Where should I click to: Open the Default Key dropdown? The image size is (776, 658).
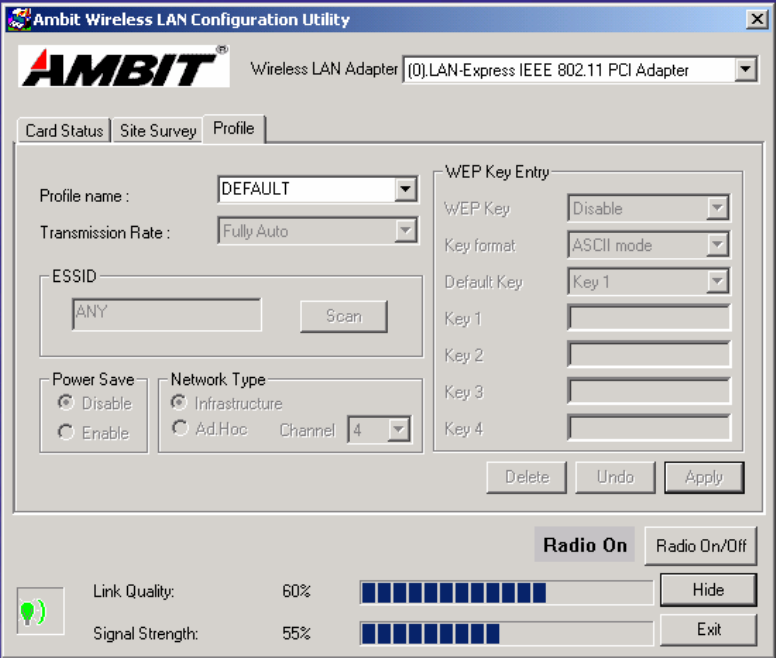point(717,282)
